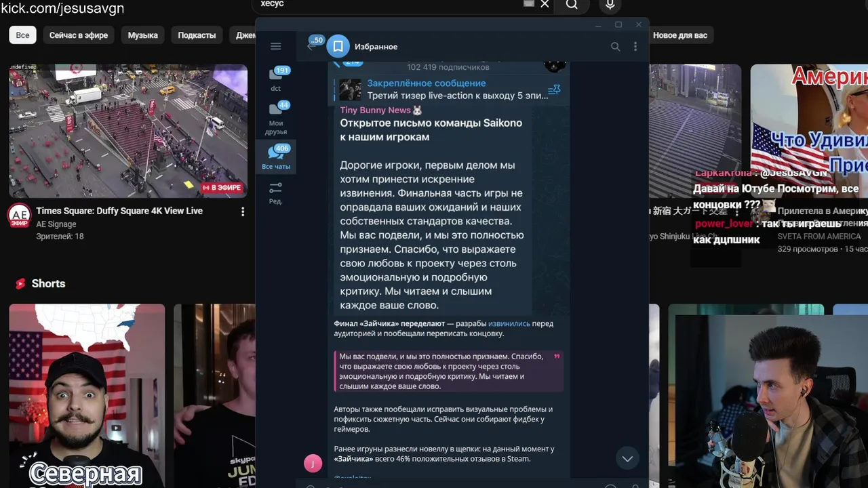Run the YouTube search with the magnifier button
Image resolution: width=868 pixels, height=488 pixels.
572,5
